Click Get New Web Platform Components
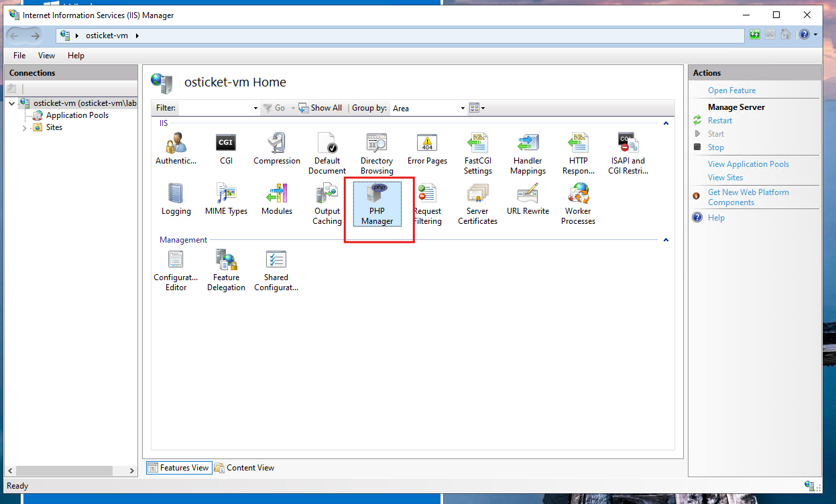This screenshot has height=504, width=836. tap(748, 197)
